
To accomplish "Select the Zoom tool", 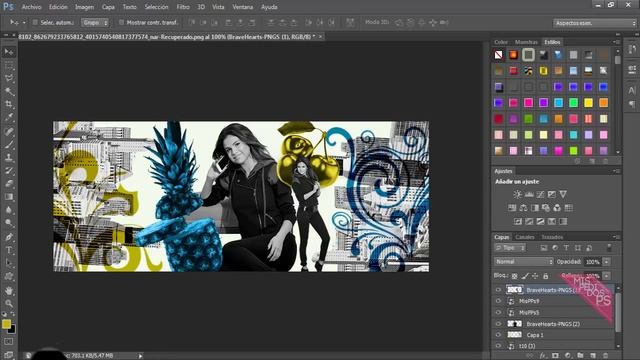I will 9,303.
